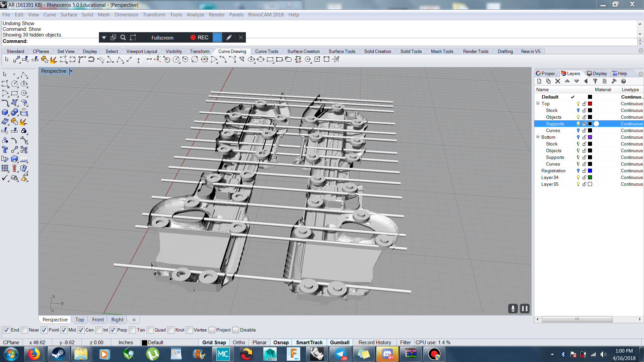Select the Join puzzle-piece tool in sidebar
The image size is (644, 362).
point(14,122)
